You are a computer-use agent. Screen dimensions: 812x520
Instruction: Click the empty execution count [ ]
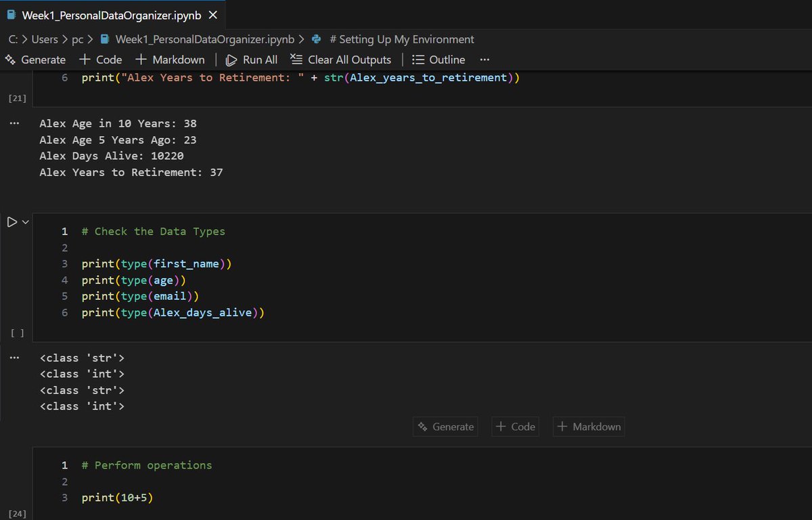pos(18,333)
